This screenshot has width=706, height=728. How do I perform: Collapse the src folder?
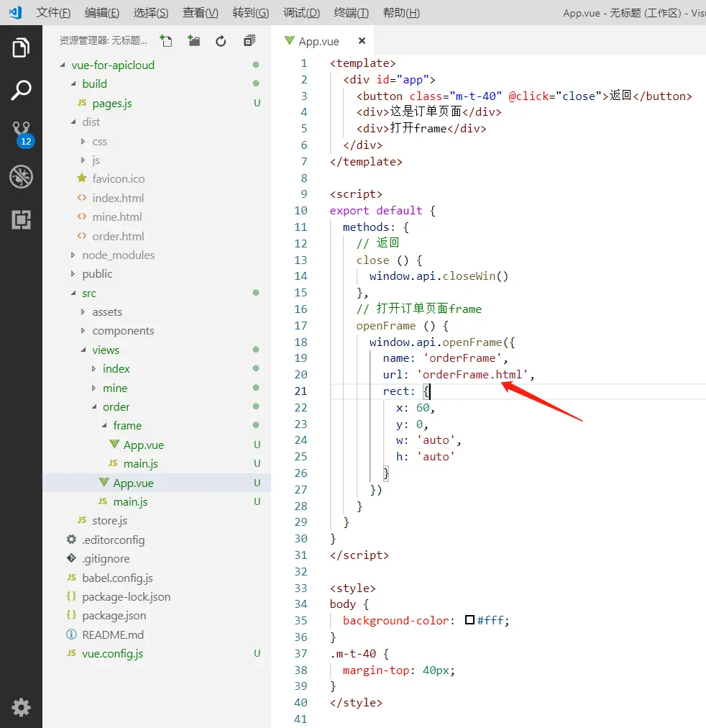point(73,293)
